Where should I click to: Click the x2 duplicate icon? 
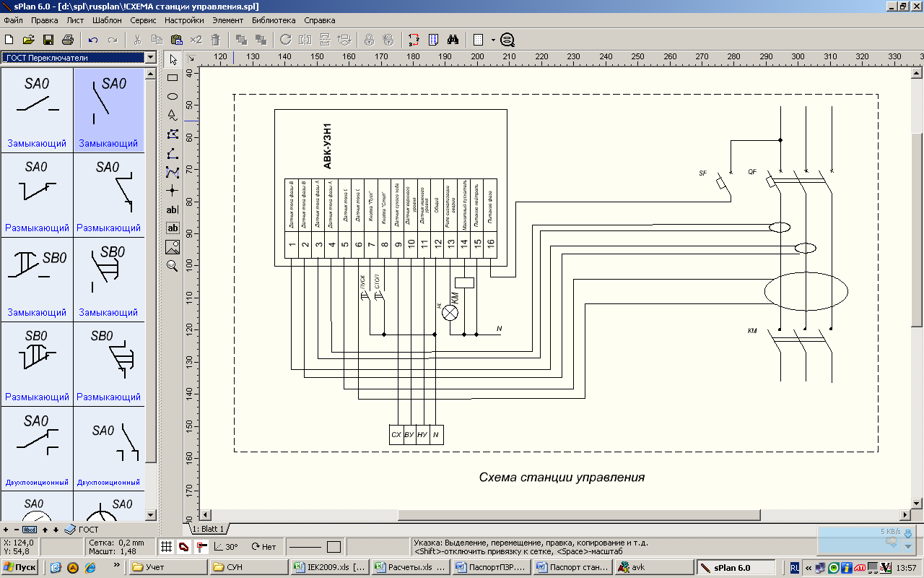196,40
